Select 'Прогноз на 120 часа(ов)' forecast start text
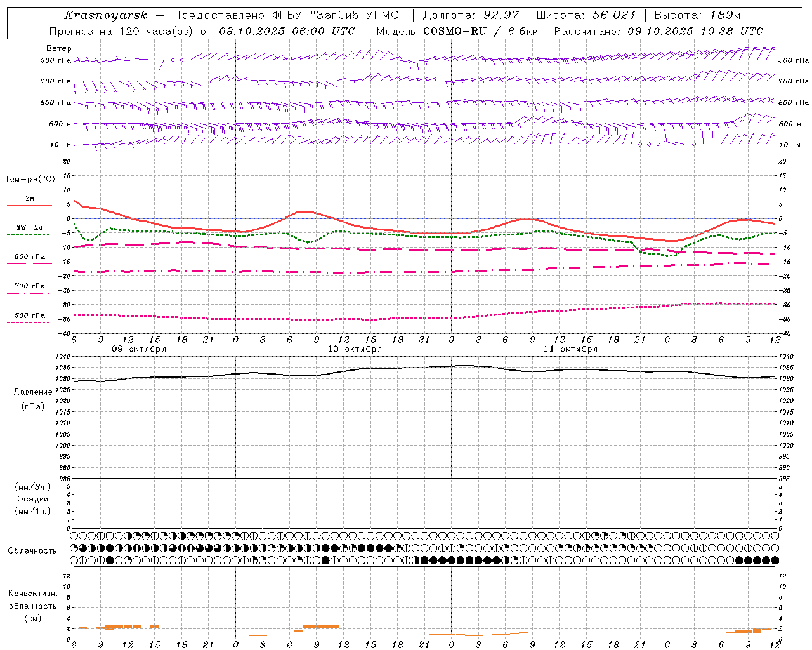The height and width of the screenshot is (650, 812). tap(122, 31)
